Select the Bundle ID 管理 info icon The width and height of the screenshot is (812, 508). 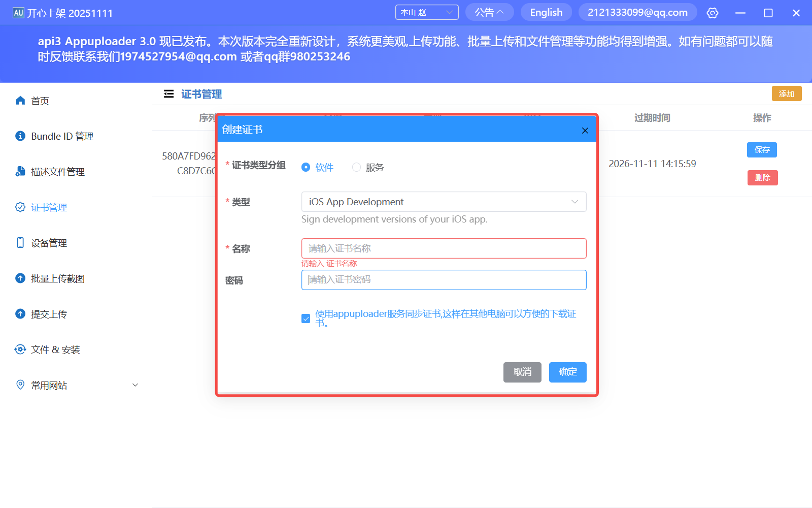[x=20, y=136]
